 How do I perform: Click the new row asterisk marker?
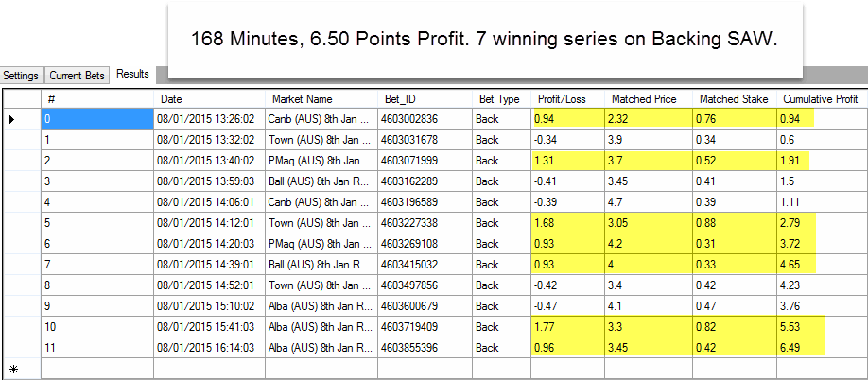tap(12, 368)
